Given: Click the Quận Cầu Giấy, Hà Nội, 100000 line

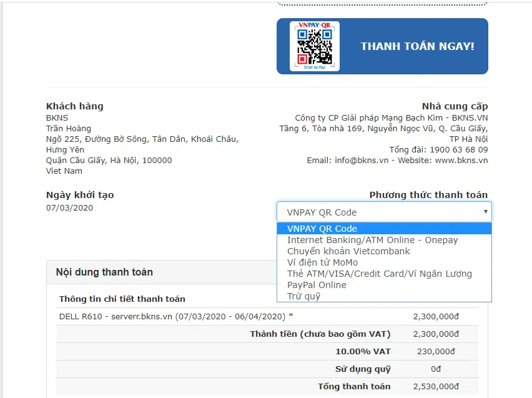Looking at the screenshot, I should (x=109, y=161).
